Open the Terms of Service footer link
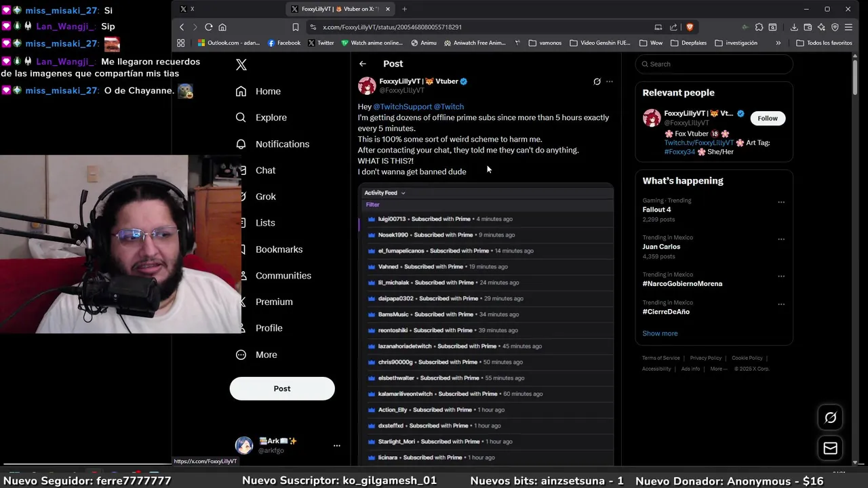Screen dimensions: 868x488 pos(661,358)
